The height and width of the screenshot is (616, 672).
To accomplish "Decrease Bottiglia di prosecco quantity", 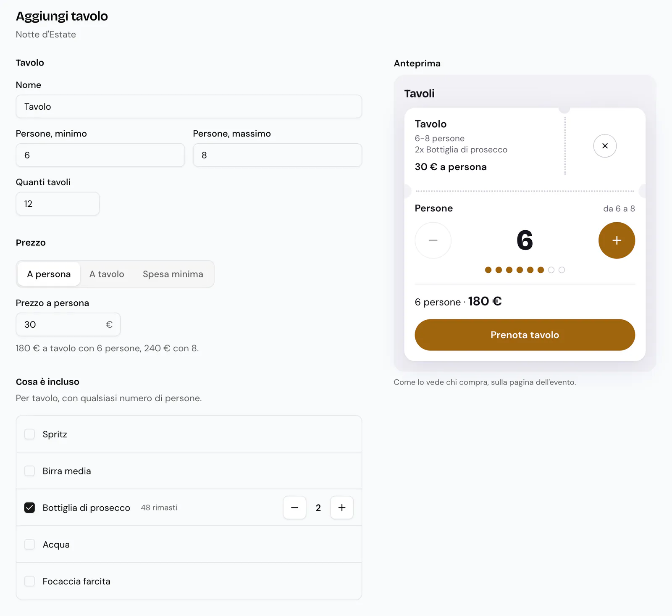I will tap(294, 508).
